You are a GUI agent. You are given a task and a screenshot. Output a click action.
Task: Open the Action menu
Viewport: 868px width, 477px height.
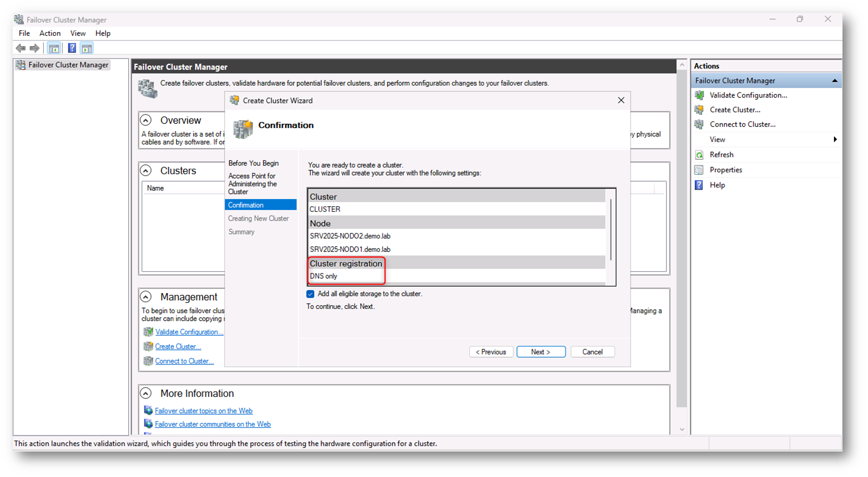pos(50,33)
